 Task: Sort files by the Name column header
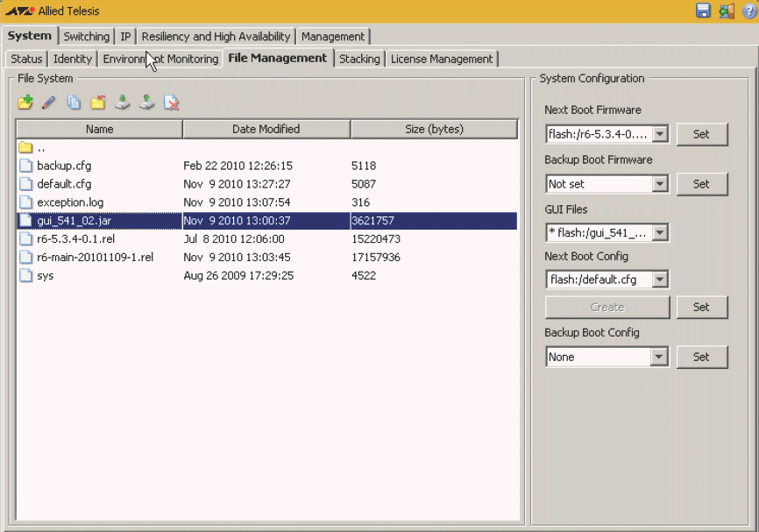click(x=100, y=129)
